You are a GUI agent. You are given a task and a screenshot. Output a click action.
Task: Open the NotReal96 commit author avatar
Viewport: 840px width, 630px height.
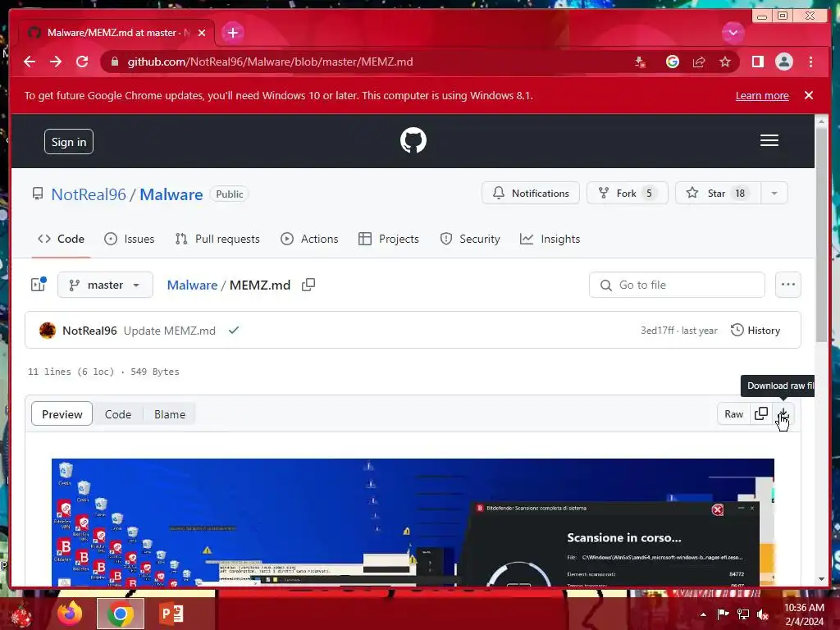48,331
